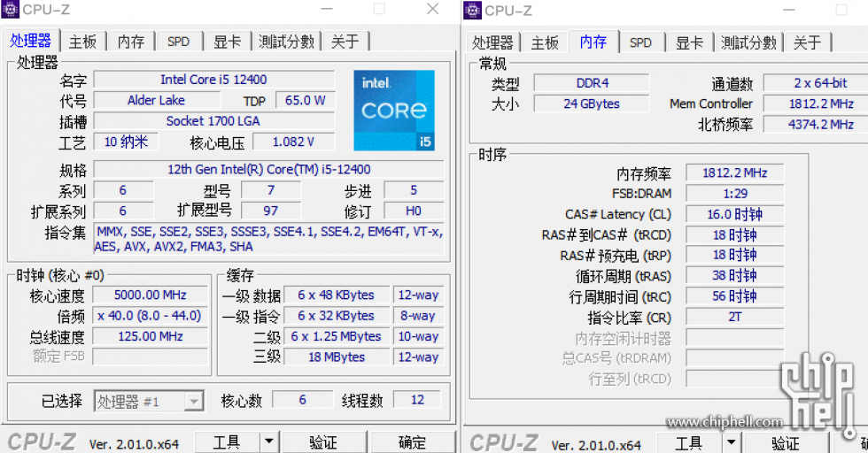Open SPD tab in right window
Viewport: 868px width, 453px height.
tap(640, 42)
